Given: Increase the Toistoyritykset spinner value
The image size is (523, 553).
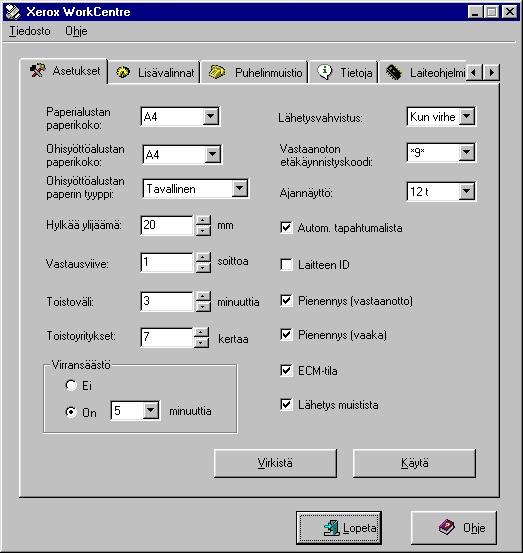Looking at the screenshot, I should click(x=201, y=332).
